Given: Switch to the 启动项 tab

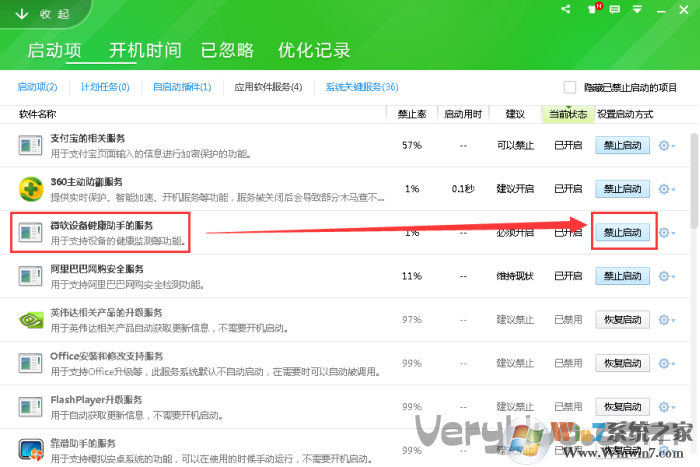Looking at the screenshot, I should [54, 50].
